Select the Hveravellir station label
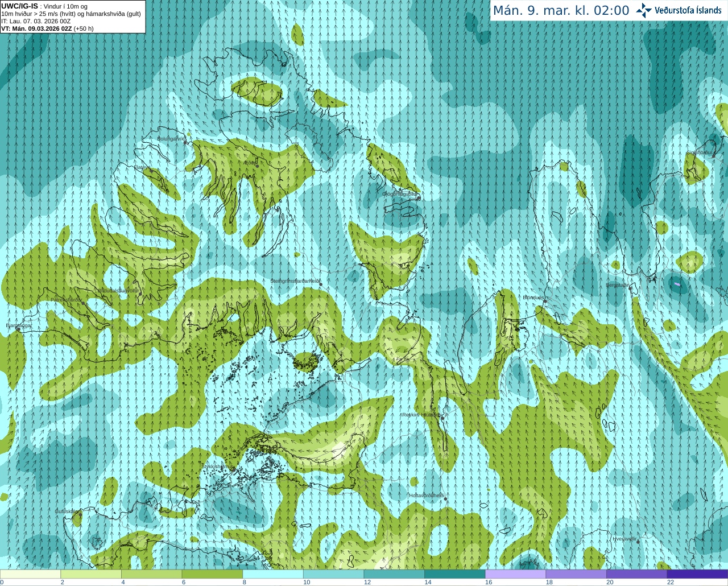 624,539
